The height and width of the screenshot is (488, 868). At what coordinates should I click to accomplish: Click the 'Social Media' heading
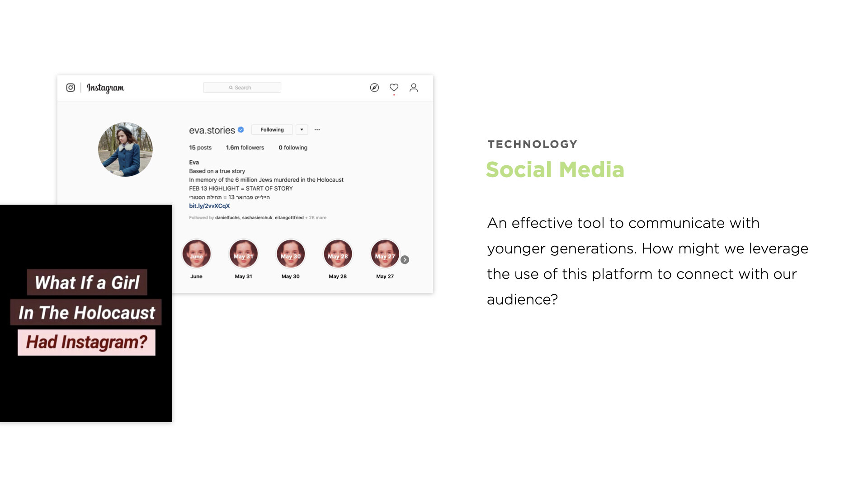coord(555,170)
